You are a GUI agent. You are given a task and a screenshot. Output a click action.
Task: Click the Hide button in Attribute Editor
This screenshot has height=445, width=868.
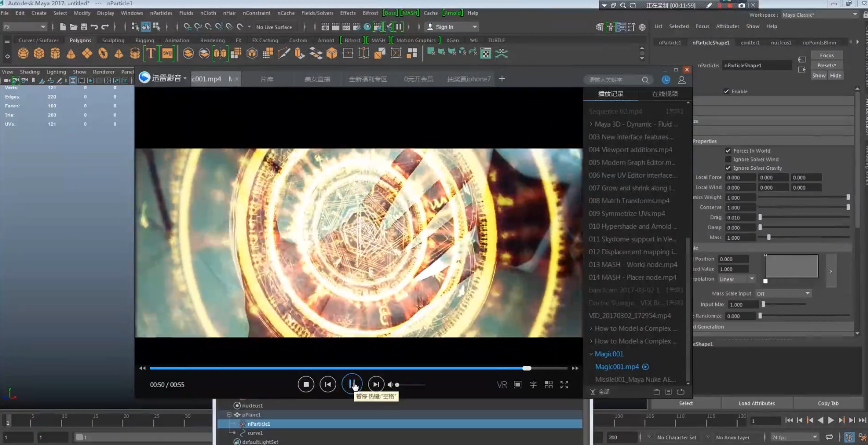(x=836, y=76)
